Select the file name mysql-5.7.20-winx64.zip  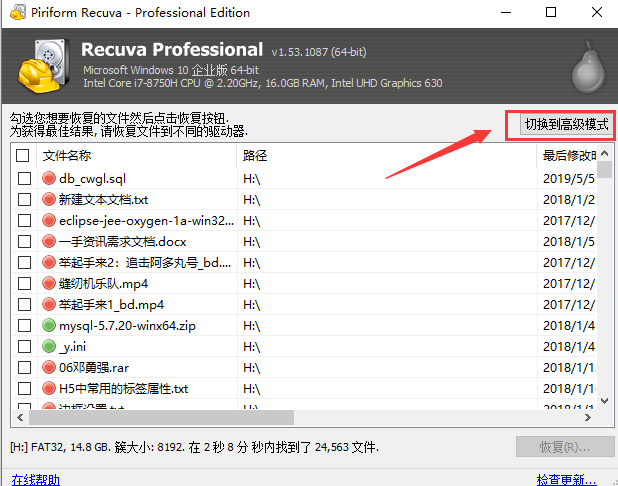[x=127, y=326]
